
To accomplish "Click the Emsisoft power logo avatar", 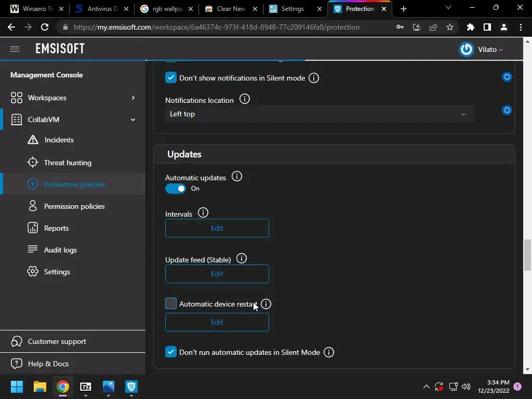I will (x=466, y=49).
